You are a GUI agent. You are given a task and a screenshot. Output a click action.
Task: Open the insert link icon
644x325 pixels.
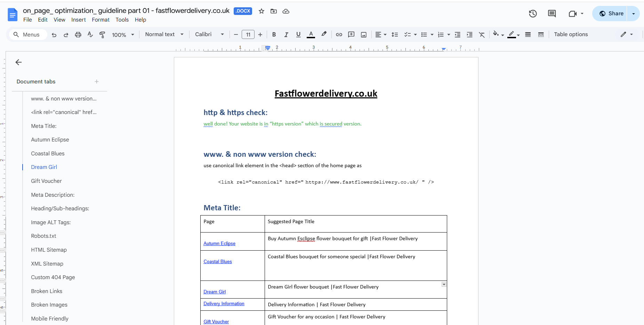339,34
